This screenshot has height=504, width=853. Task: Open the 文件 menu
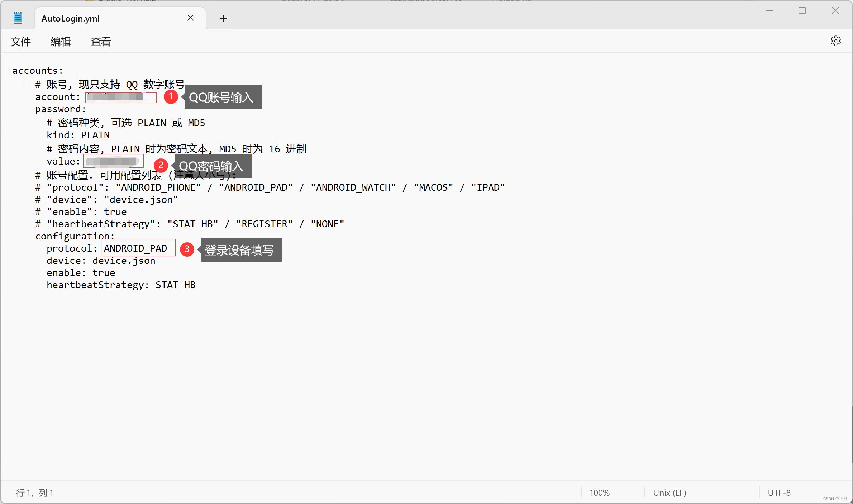pyautogui.click(x=21, y=42)
